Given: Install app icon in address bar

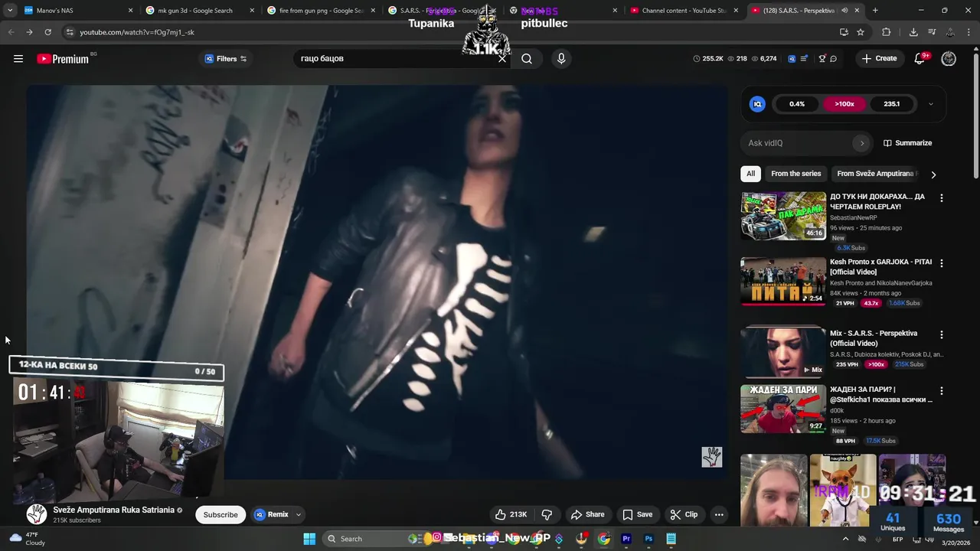Looking at the screenshot, I should point(844,32).
